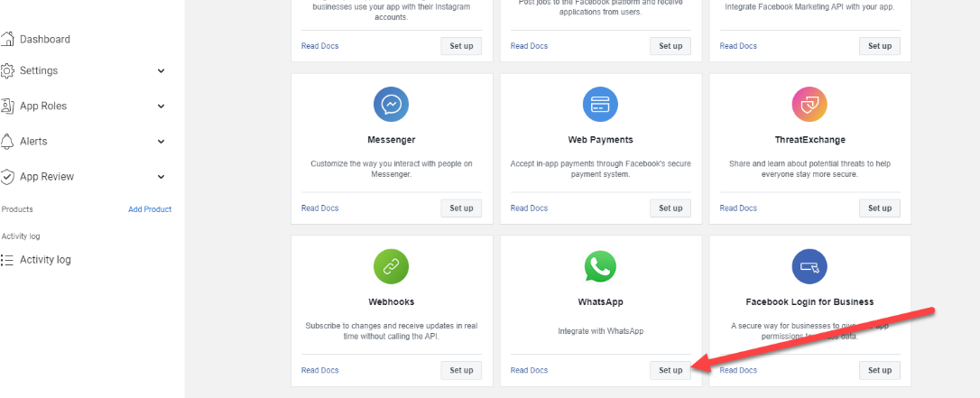Open the Add Product link
The width and height of the screenshot is (980, 398).
(x=150, y=209)
